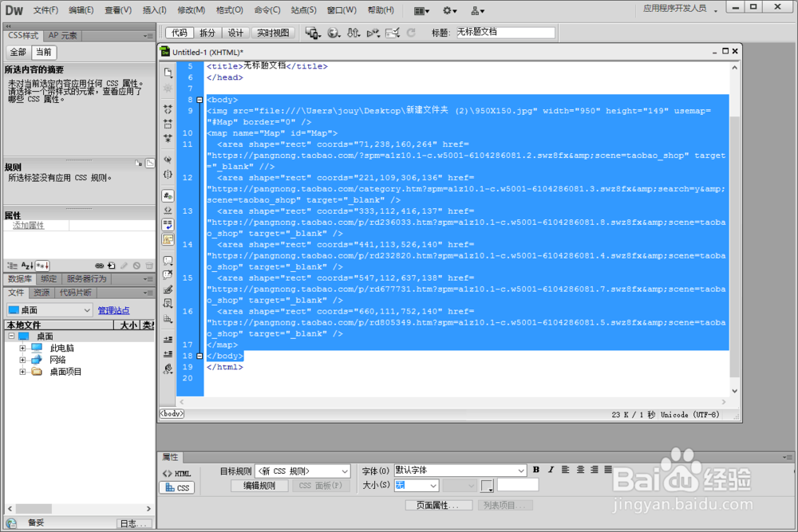Indent code icon in coding toolbar
This screenshot has height=532, width=798.
coord(168,340)
